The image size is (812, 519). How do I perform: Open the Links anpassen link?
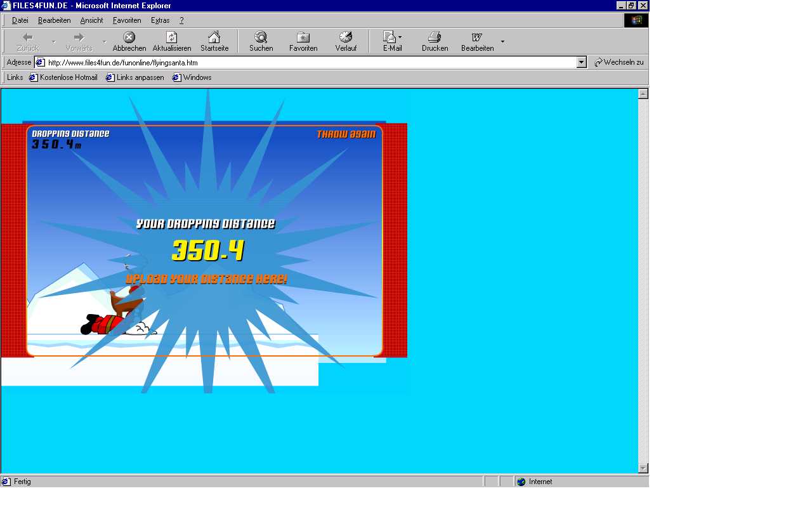click(134, 77)
